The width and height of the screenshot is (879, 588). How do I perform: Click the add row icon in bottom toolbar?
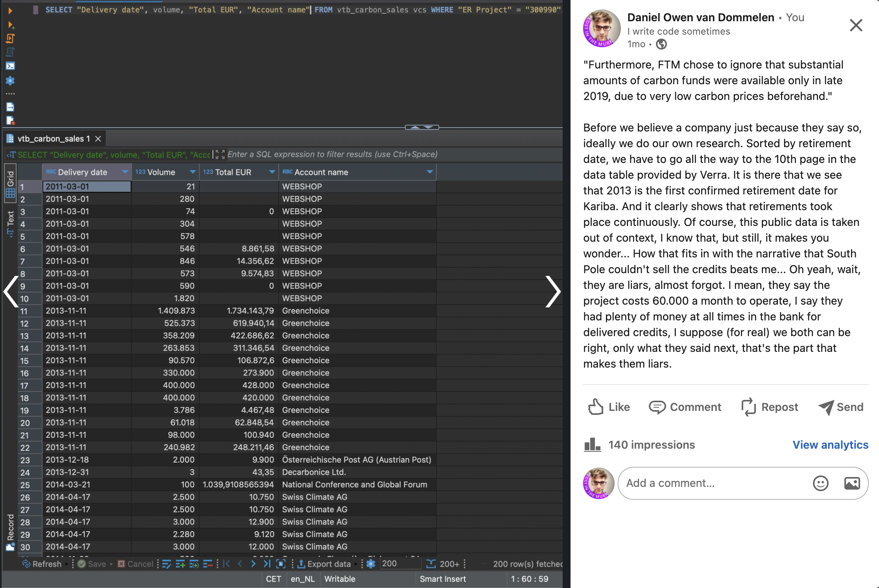coord(181,564)
